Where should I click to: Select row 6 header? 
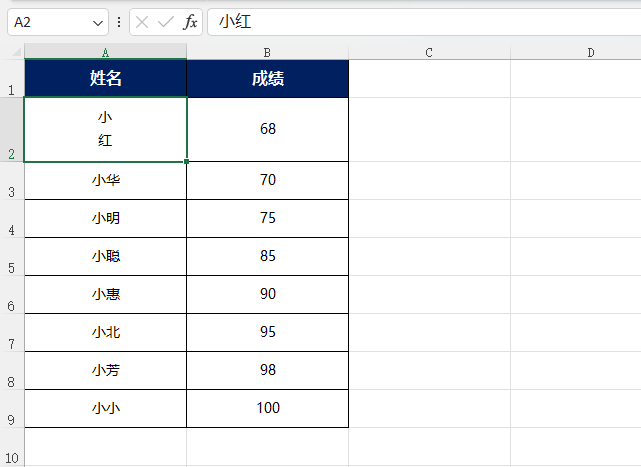point(12,295)
